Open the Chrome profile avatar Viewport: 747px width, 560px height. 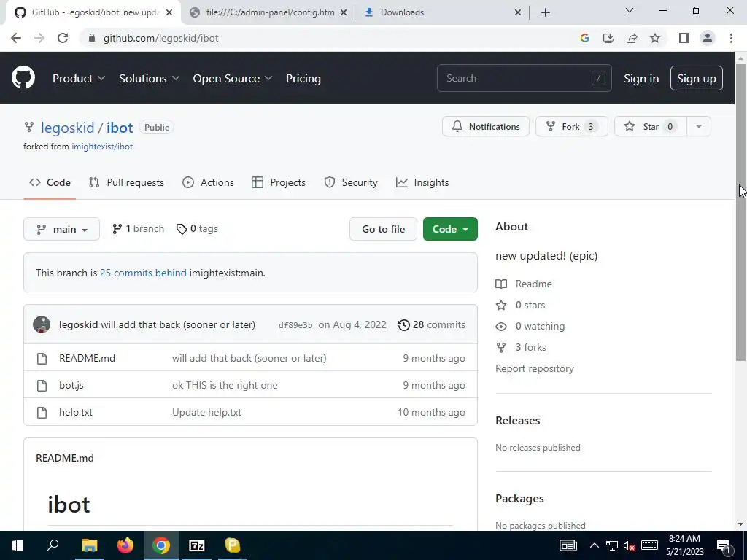(708, 38)
